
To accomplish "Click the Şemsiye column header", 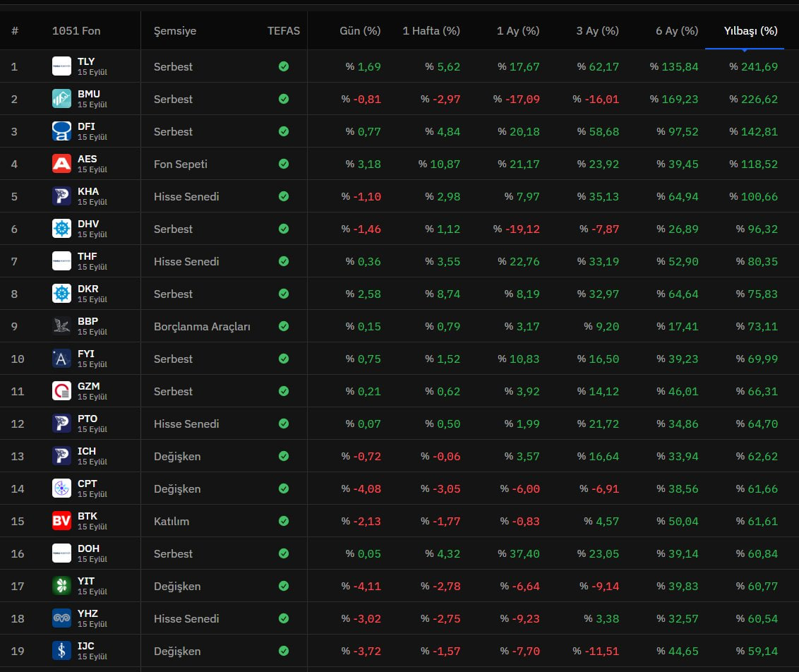I will [x=175, y=30].
